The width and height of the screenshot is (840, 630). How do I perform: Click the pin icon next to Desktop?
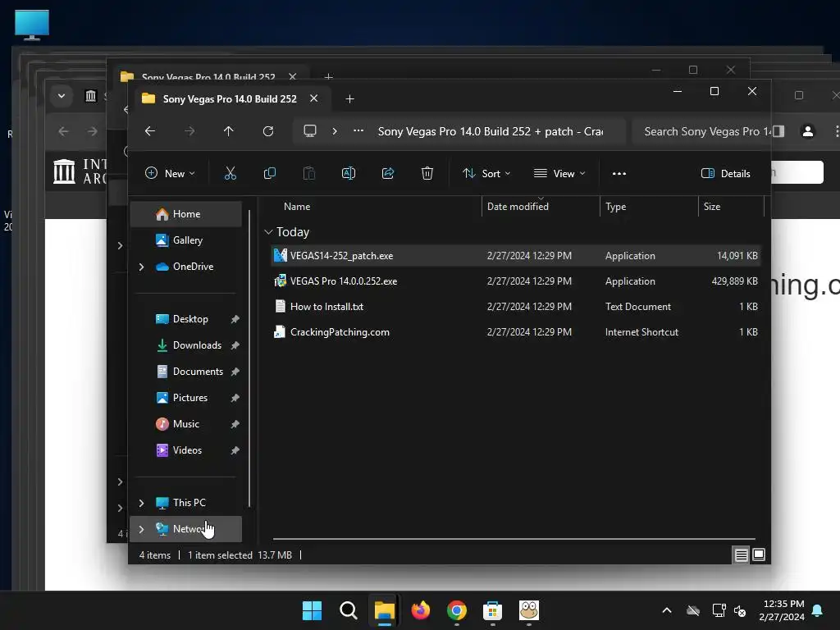pyautogui.click(x=235, y=319)
